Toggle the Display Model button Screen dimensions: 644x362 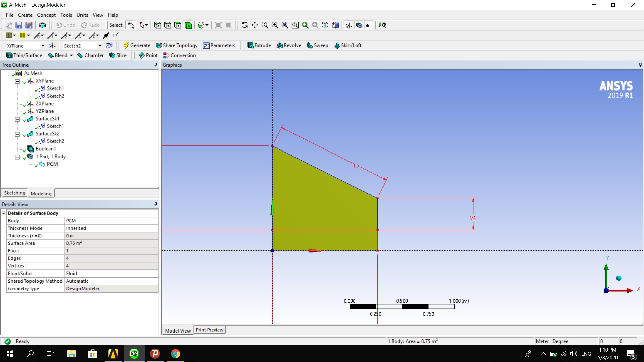pos(359,25)
